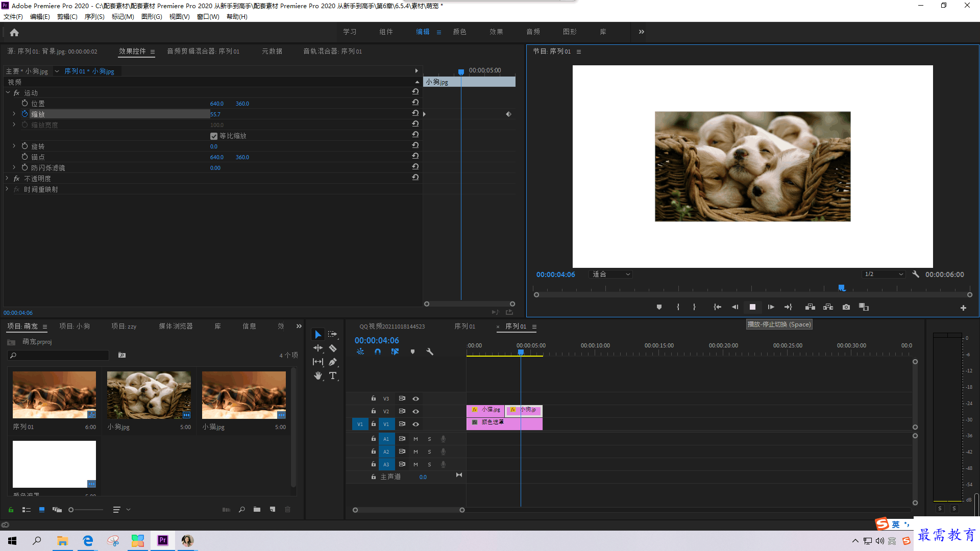Screen dimensions: 980x551
Task: Open the 窗口(W) menu
Action: (x=208, y=16)
